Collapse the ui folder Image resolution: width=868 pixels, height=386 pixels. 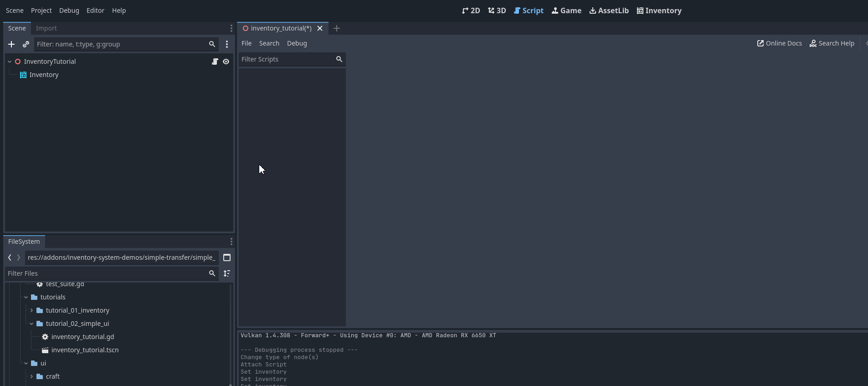click(26, 363)
